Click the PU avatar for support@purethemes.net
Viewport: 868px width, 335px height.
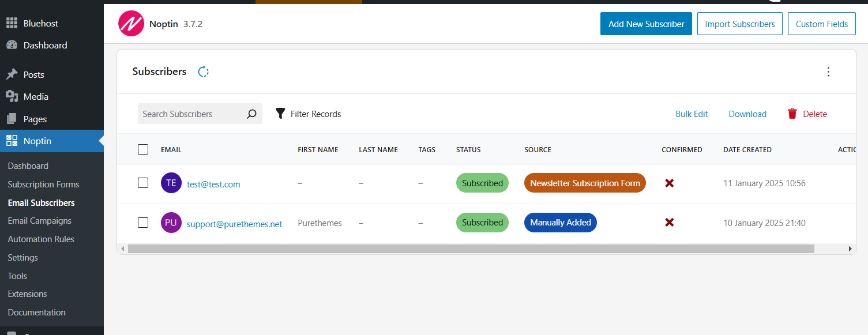[171, 223]
